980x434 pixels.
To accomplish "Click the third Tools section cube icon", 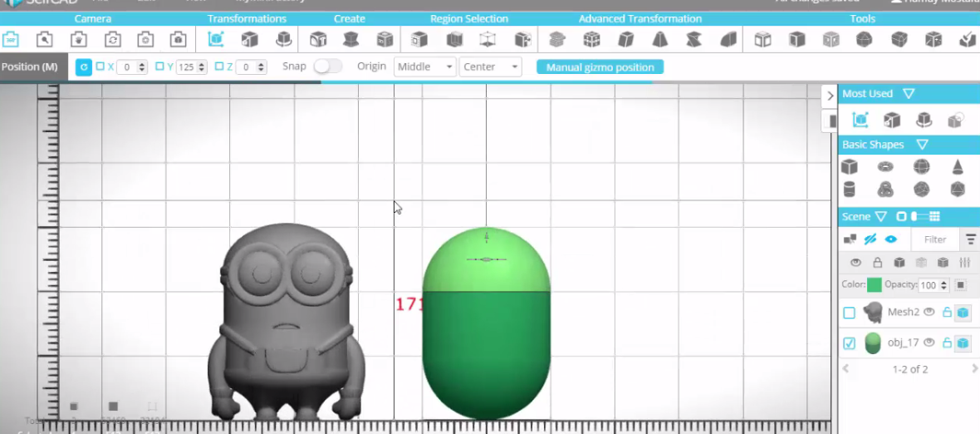I will pos(831,39).
